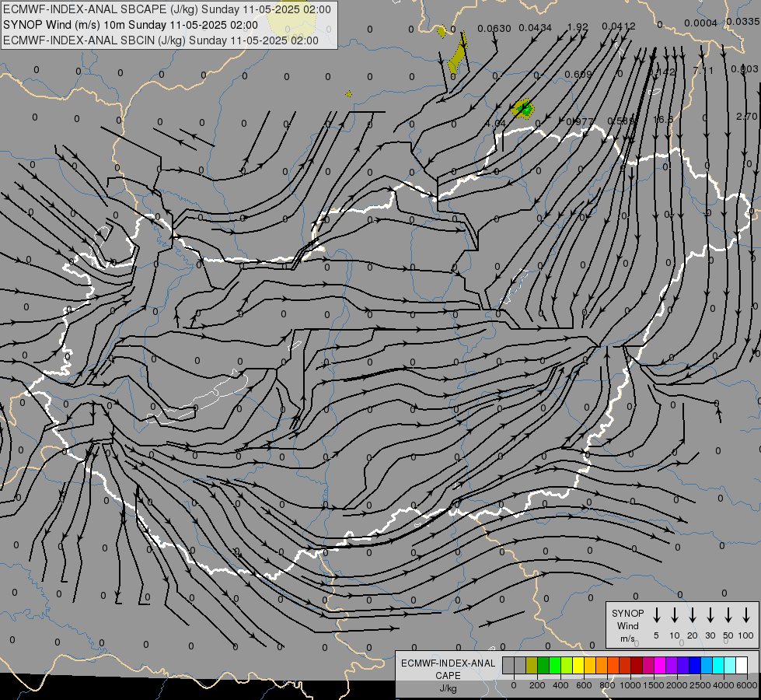Click the SBCIN title line in the header box
This screenshot has height=700, width=761.
[161, 40]
